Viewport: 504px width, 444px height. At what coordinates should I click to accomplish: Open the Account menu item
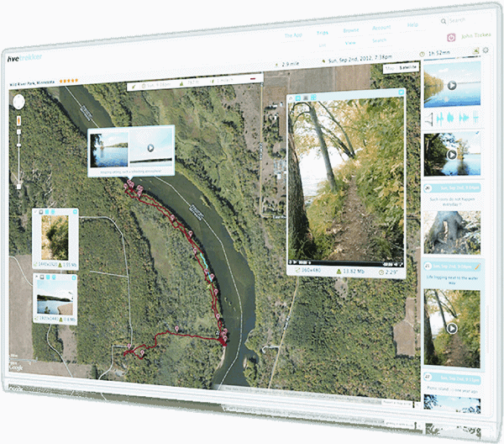381,28
